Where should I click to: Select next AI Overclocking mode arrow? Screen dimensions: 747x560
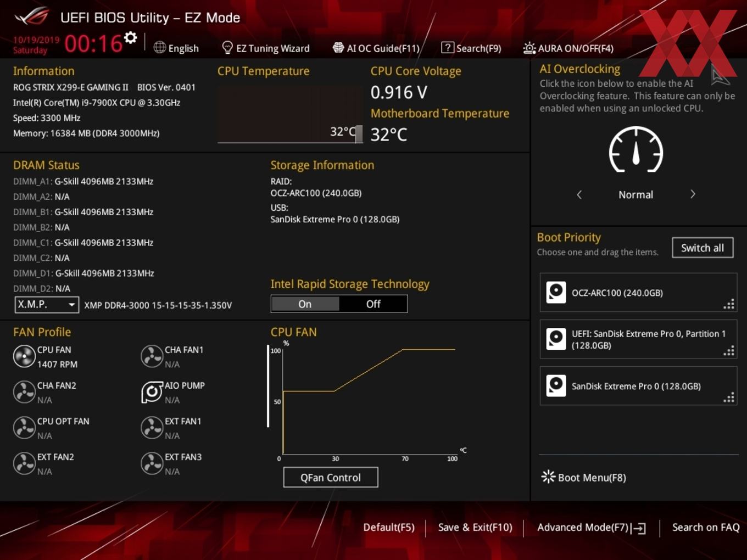[693, 194]
